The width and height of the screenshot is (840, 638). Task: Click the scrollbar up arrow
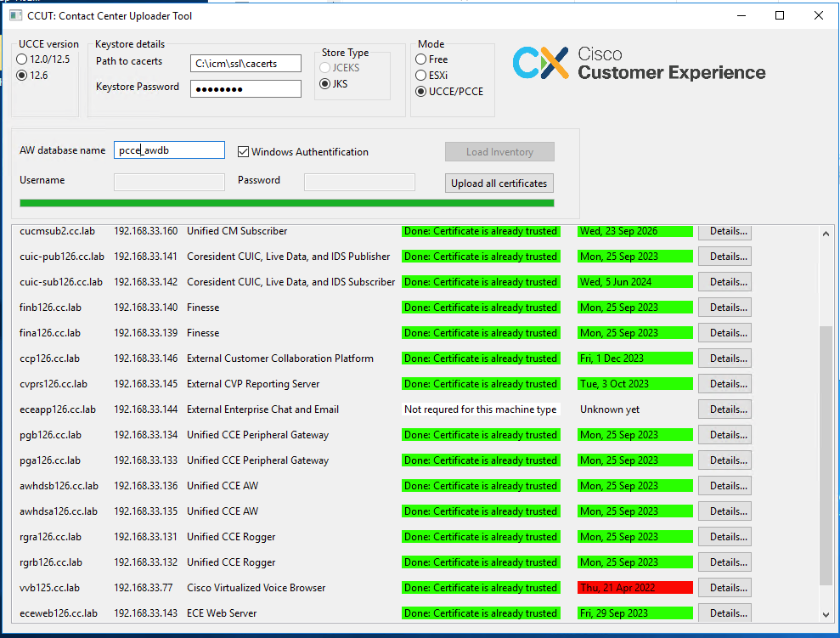pyautogui.click(x=826, y=234)
